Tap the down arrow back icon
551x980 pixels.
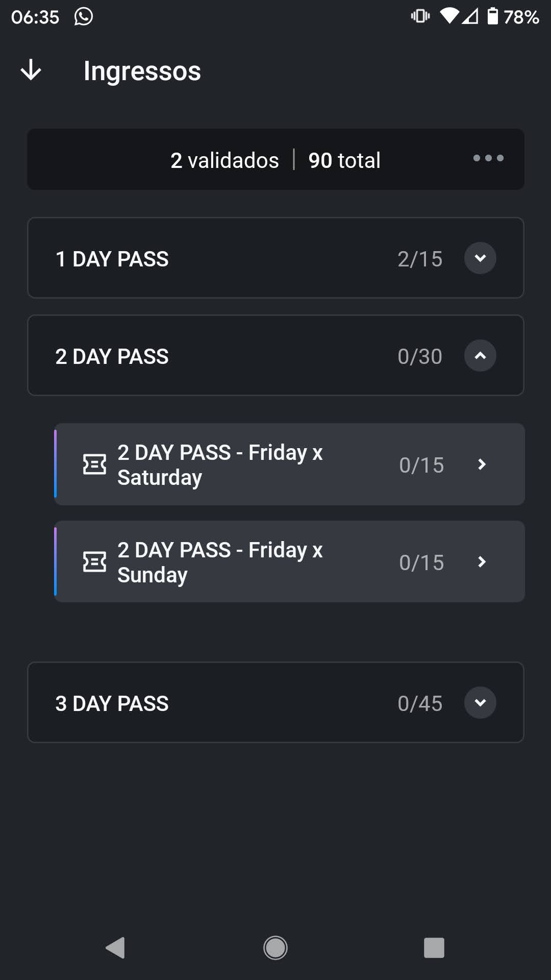31,70
